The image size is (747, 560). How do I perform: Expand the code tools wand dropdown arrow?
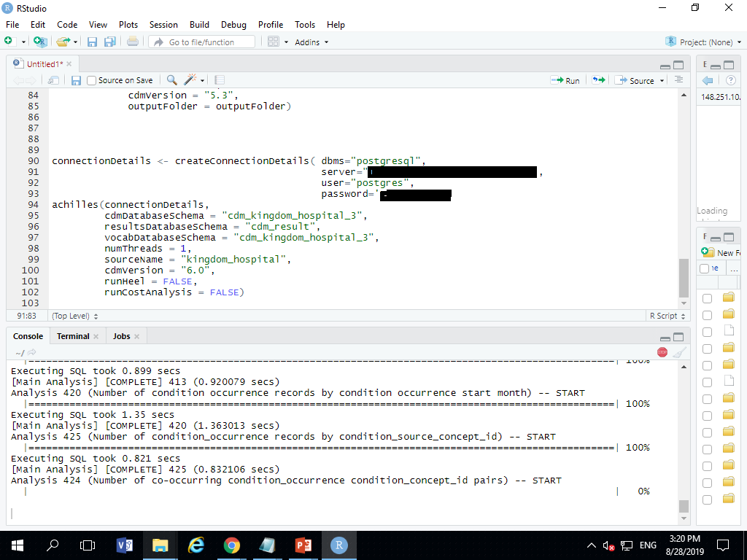[203, 80]
